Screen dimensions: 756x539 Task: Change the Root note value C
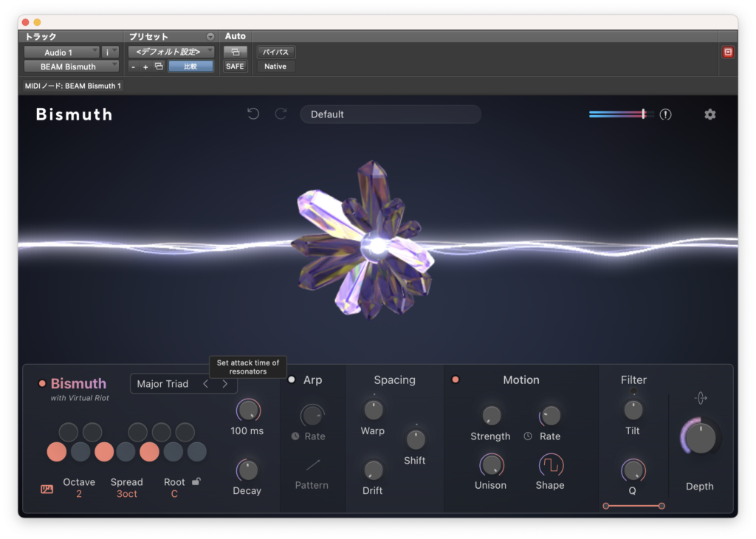point(174,494)
